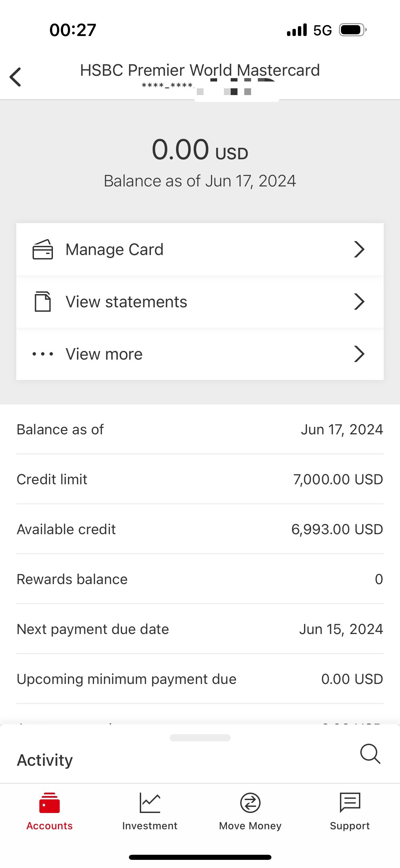Tap the Move Money transfer icon
This screenshot has height=868, width=400.
250,803
